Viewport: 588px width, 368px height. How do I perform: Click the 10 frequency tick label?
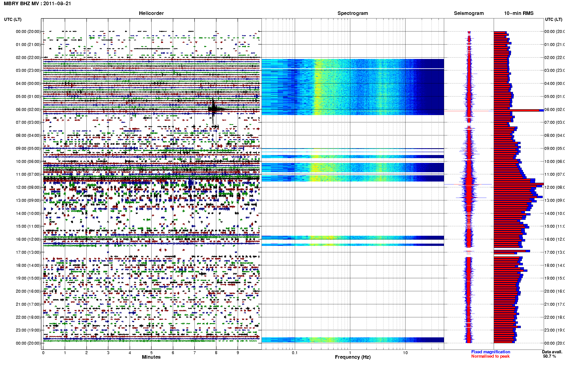pos(405,353)
